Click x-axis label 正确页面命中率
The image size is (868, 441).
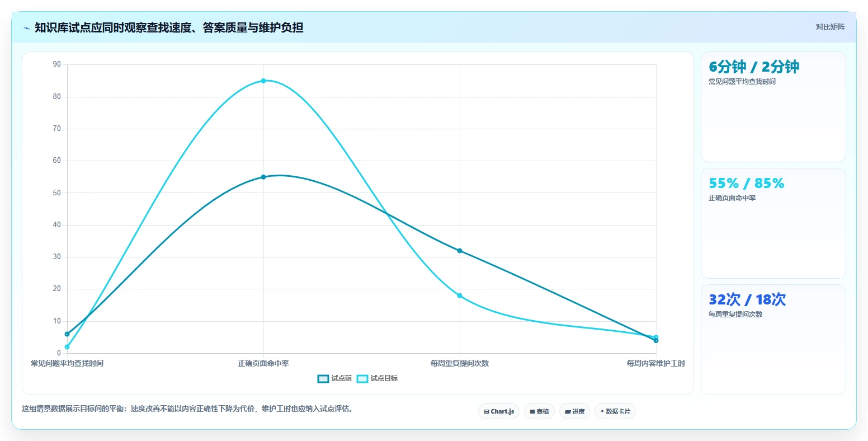click(263, 363)
